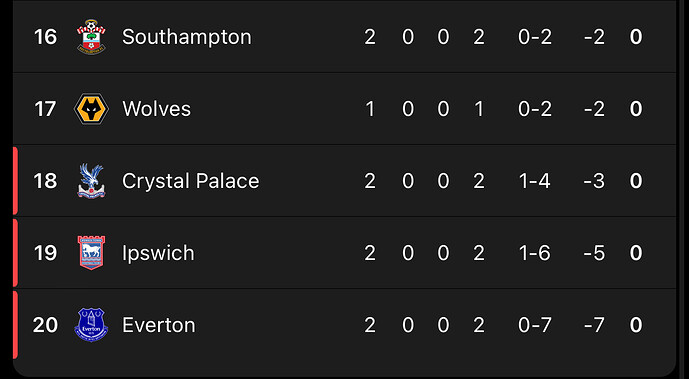
Task: Click position number 17 in table
Action: pos(45,109)
